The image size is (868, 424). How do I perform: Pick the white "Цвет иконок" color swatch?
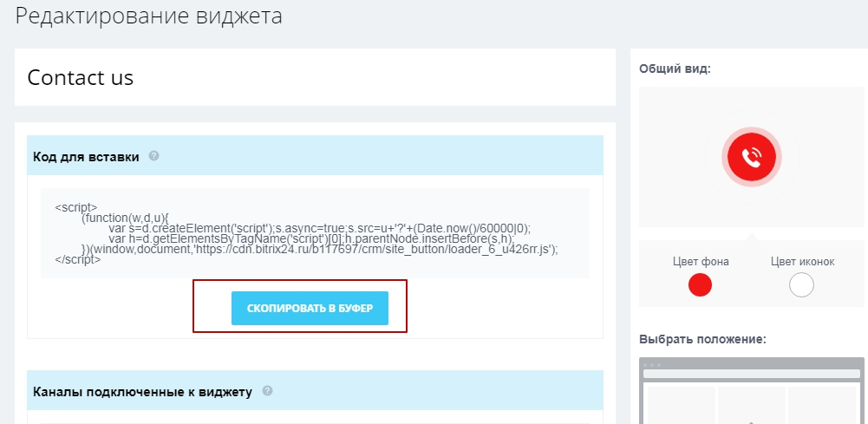pos(801,284)
